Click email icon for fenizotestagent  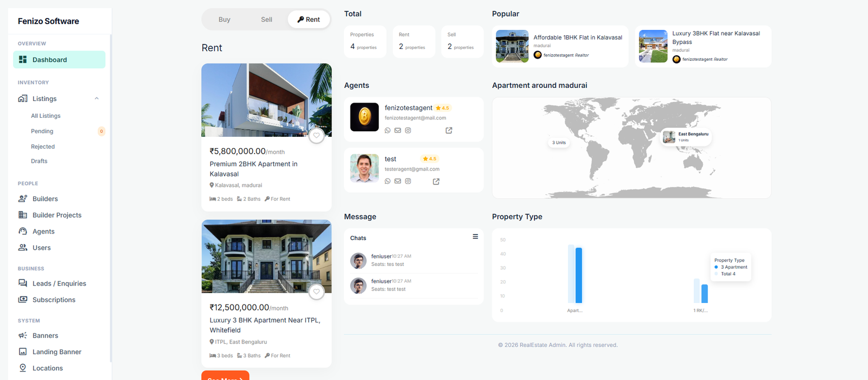click(398, 130)
